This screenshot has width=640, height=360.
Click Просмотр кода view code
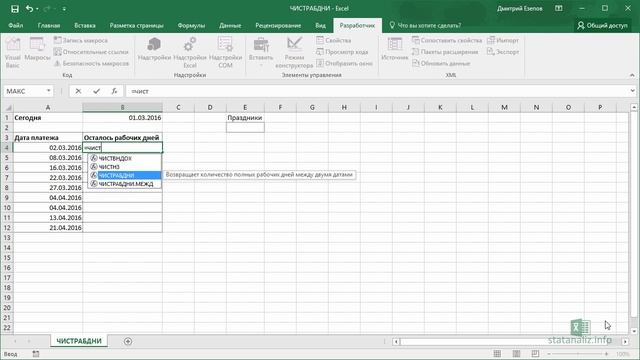(x=342, y=52)
